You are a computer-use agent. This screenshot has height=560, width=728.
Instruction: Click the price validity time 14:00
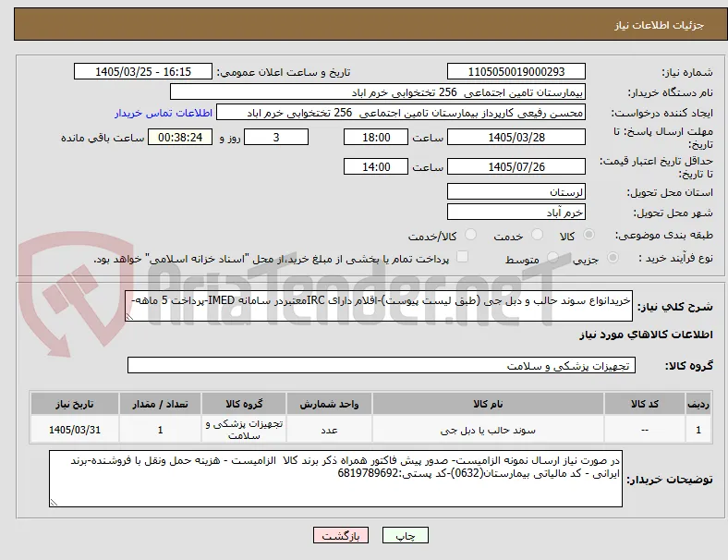(x=376, y=166)
